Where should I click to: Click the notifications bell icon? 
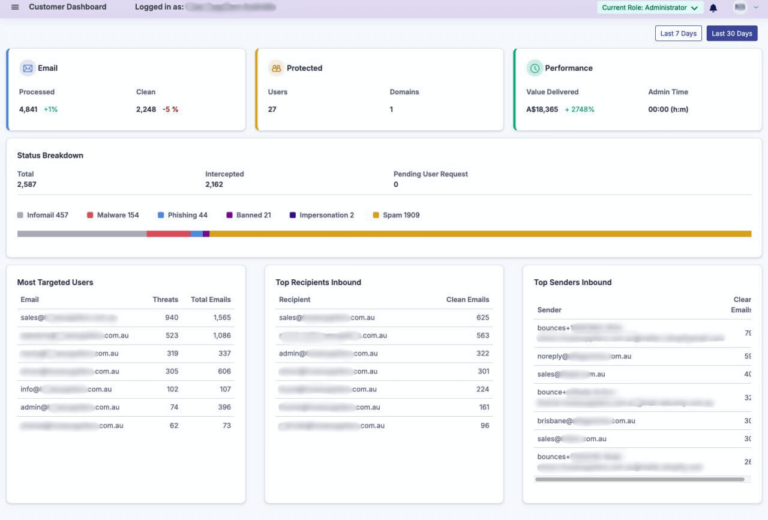[713, 8]
